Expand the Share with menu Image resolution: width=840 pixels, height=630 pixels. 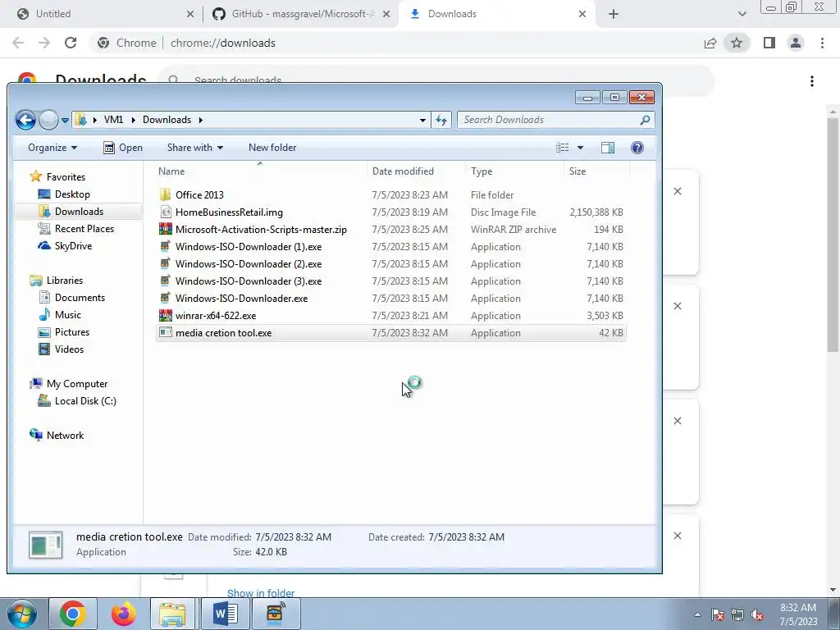[195, 148]
